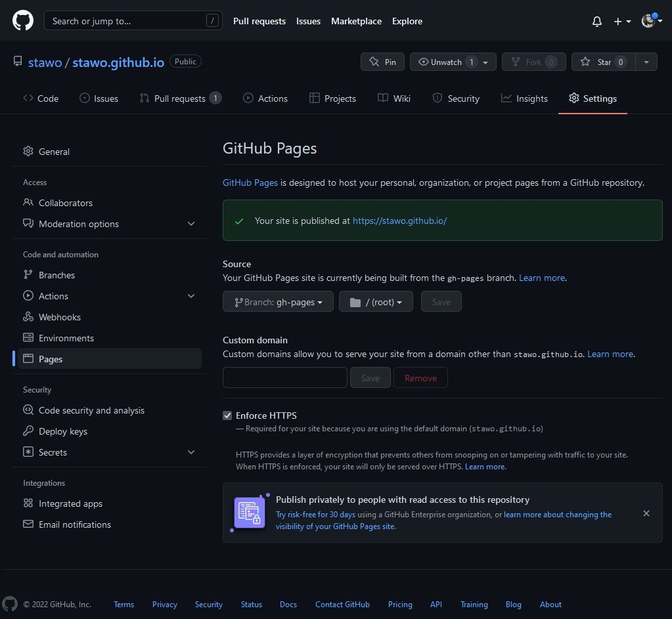
Task: Open your profile avatar menu
Action: point(647,21)
